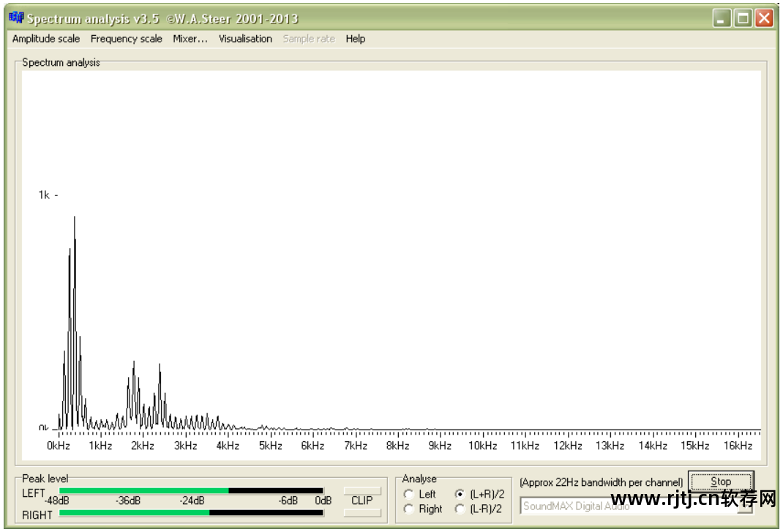Click the greyed Sample rate menu
Viewport: 783px width, 532px height.
pos(309,39)
